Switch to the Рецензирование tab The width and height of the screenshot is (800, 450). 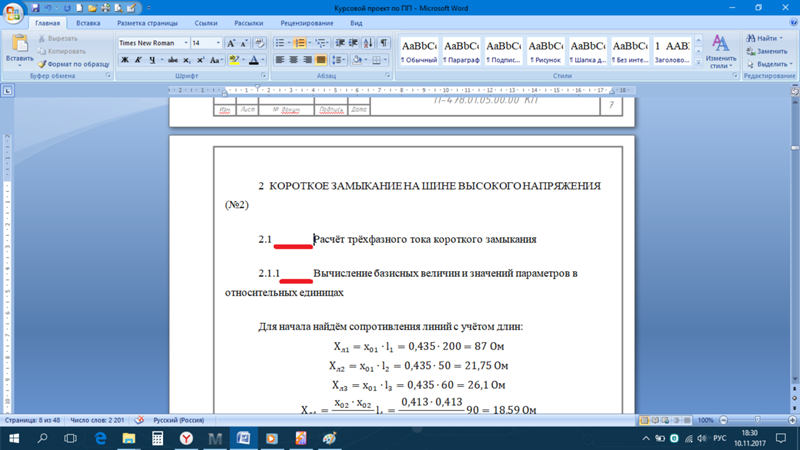(x=307, y=23)
